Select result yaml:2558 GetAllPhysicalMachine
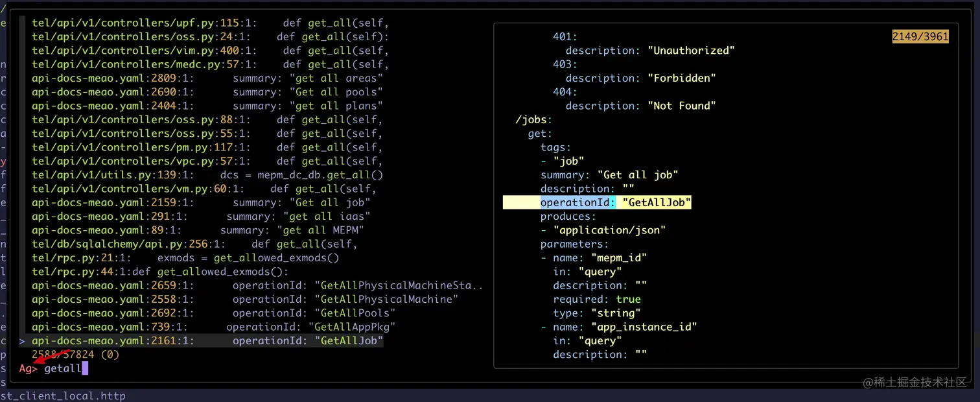Viewport: 980px width, 402px height. click(x=245, y=300)
